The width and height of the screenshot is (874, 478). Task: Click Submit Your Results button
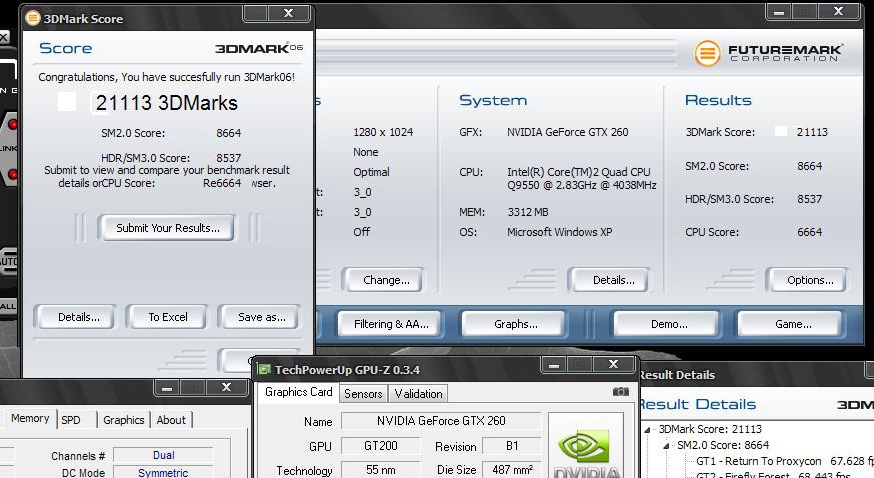click(x=167, y=228)
